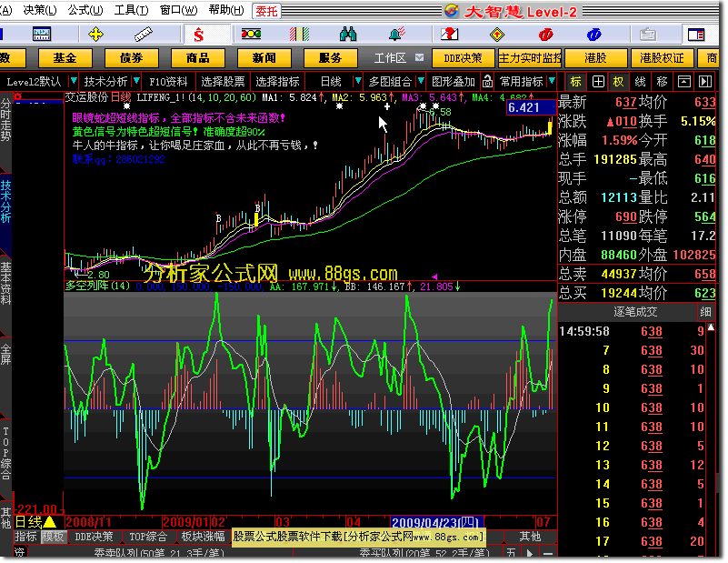Click the play arrow icon at bottom right
Image resolution: width=728 pixels, height=563 pixels.
(530, 553)
